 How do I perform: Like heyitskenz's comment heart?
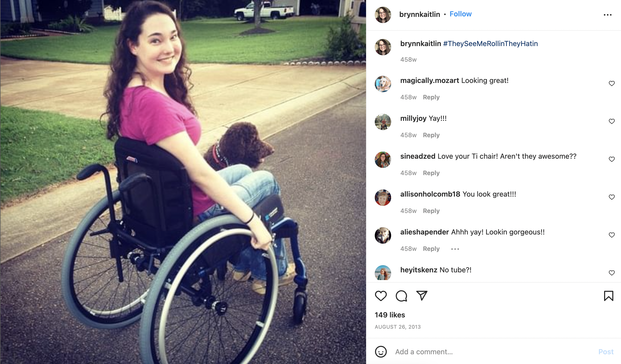[x=612, y=273]
